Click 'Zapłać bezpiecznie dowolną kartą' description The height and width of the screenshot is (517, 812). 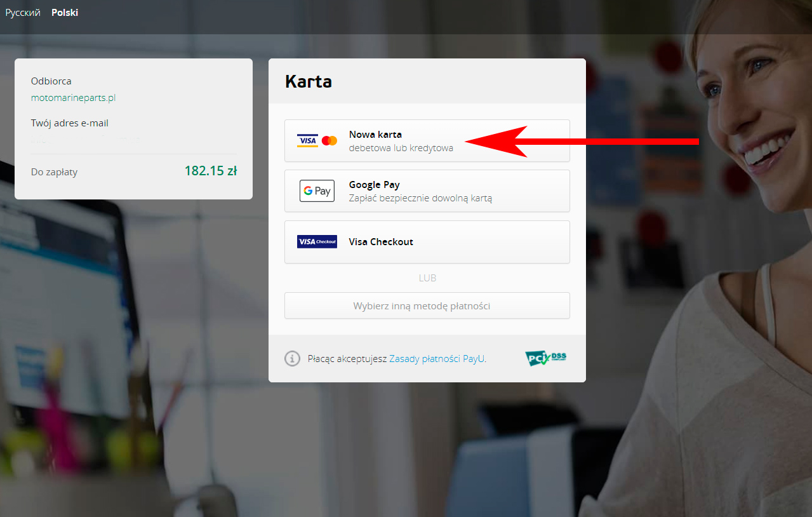[x=420, y=198]
